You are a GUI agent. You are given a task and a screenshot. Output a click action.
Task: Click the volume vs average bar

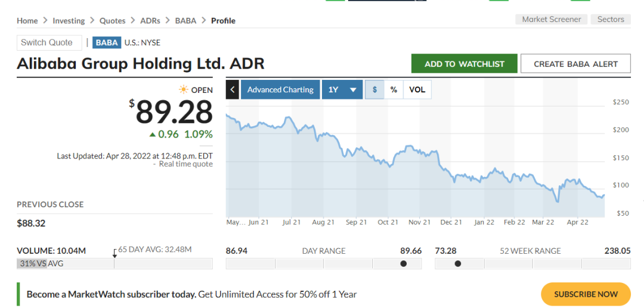(x=114, y=264)
